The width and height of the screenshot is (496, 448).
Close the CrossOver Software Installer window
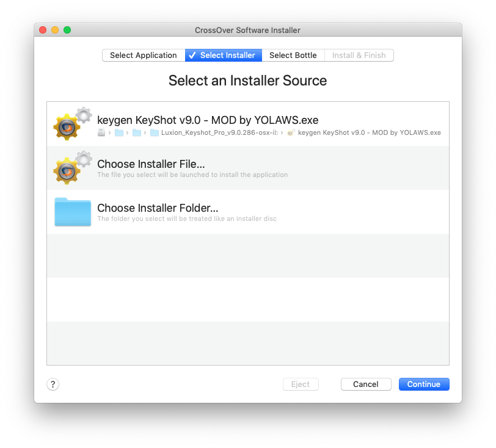[x=43, y=30]
